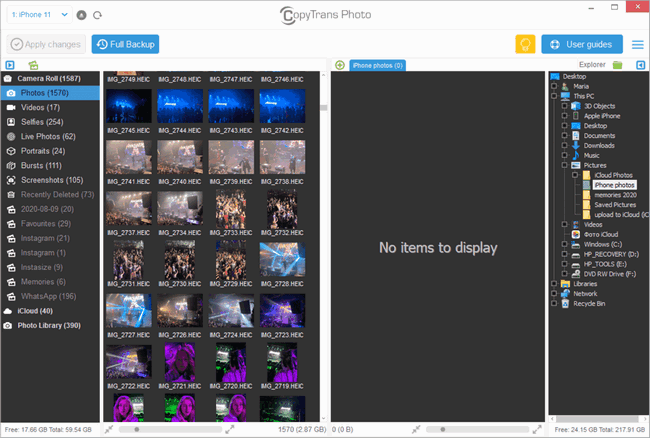This screenshot has width=650, height=438.
Task: Open the hamburger menu icon
Action: [638, 44]
